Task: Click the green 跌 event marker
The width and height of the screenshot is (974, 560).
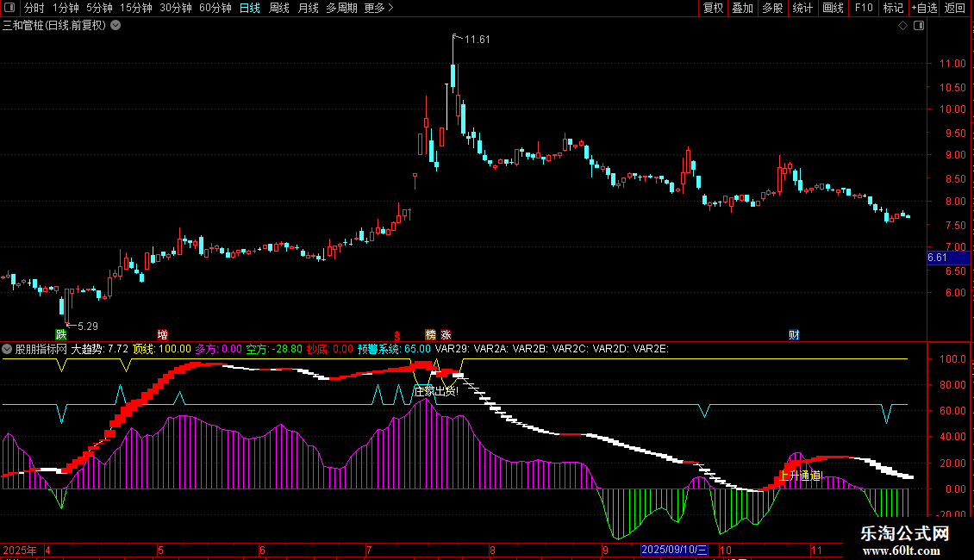Action: pos(60,334)
